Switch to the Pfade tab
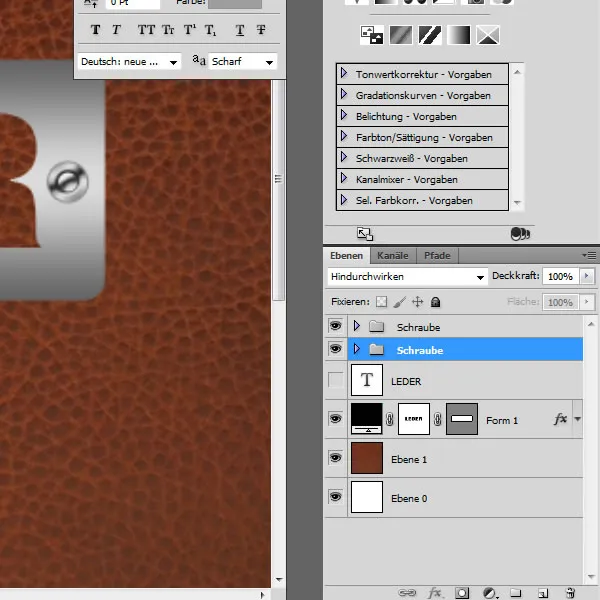 [x=436, y=256]
